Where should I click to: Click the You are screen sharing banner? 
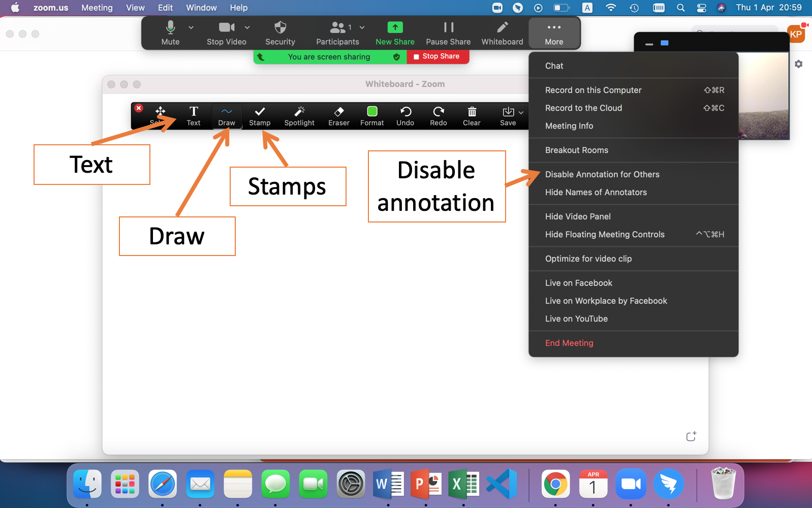coord(329,57)
